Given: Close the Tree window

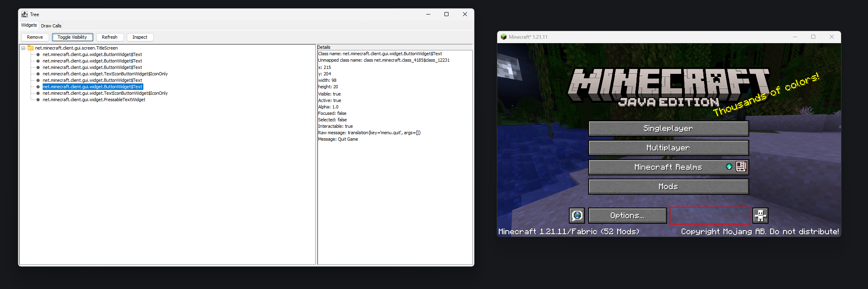Looking at the screenshot, I should coord(465,14).
